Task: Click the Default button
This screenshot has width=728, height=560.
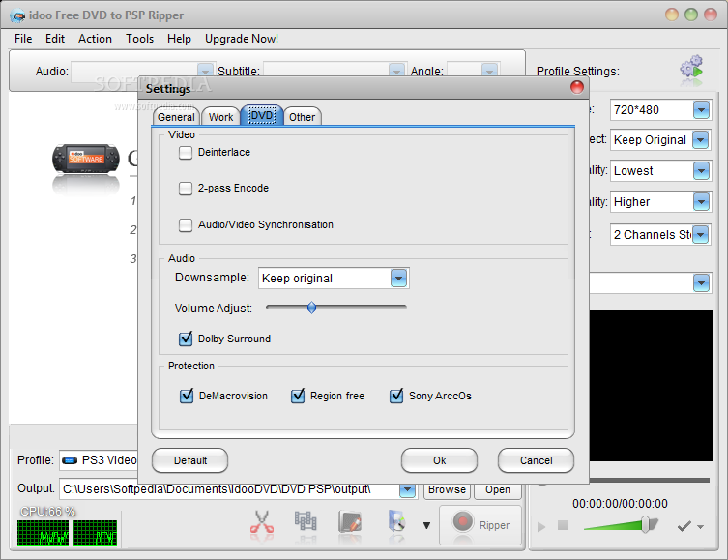Action: point(189,460)
